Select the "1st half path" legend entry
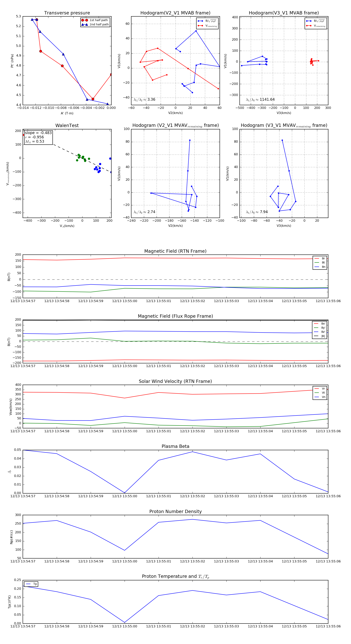Image resolution: width=351 pixels, height=644 pixels. pyautogui.click(x=95, y=20)
